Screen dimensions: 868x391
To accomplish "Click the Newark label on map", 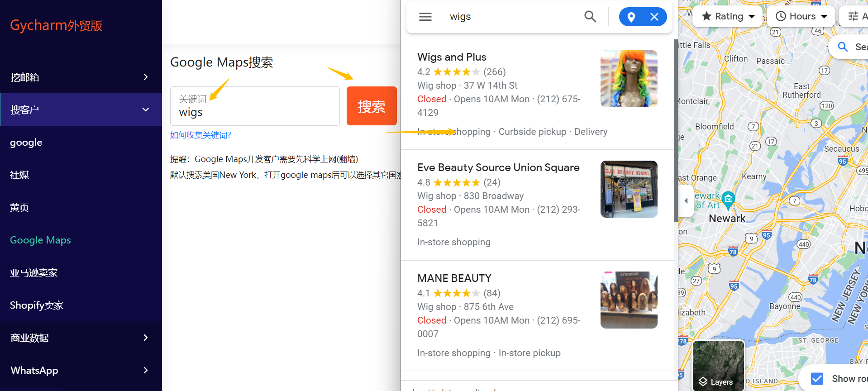I will click(727, 219).
